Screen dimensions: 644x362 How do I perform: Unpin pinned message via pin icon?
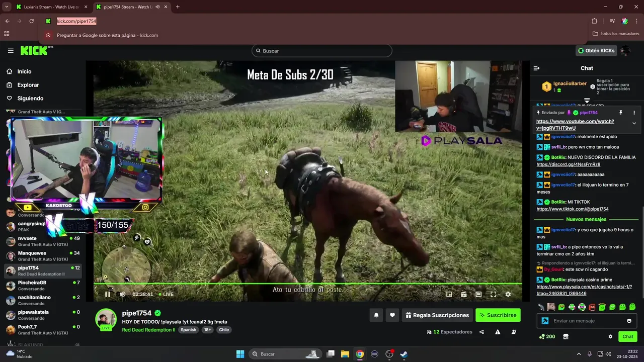620,113
